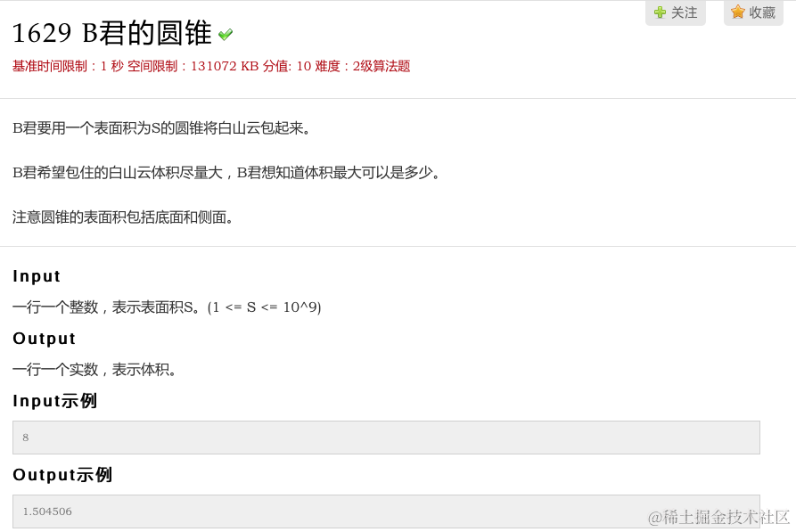The image size is (796, 532).
Task: Click the sample input box containing 8
Action: (385, 437)
